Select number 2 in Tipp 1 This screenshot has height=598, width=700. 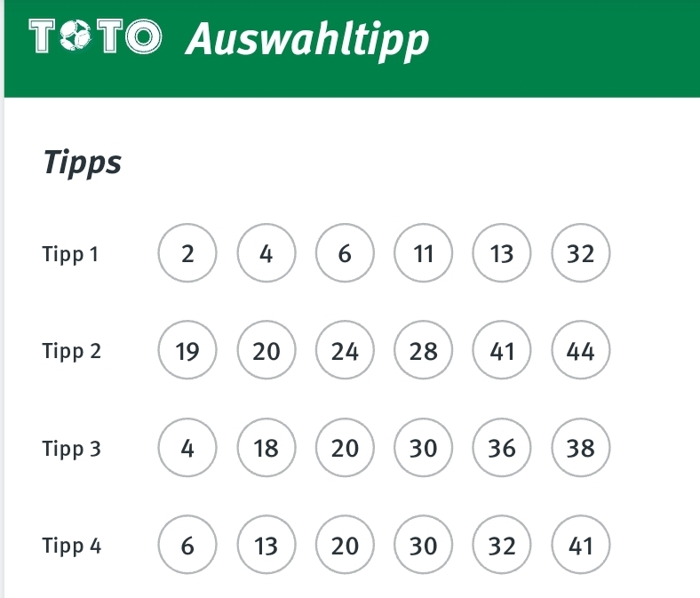(x=187, y=252)
